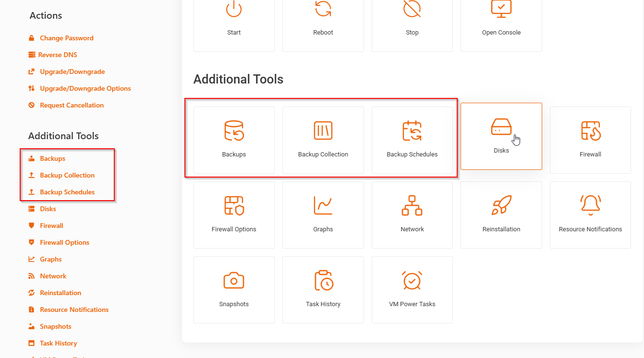The height and width of the screenshot is (358, 644).
Task: Open Snapshots via the camera icon
Action: point(234,280)
